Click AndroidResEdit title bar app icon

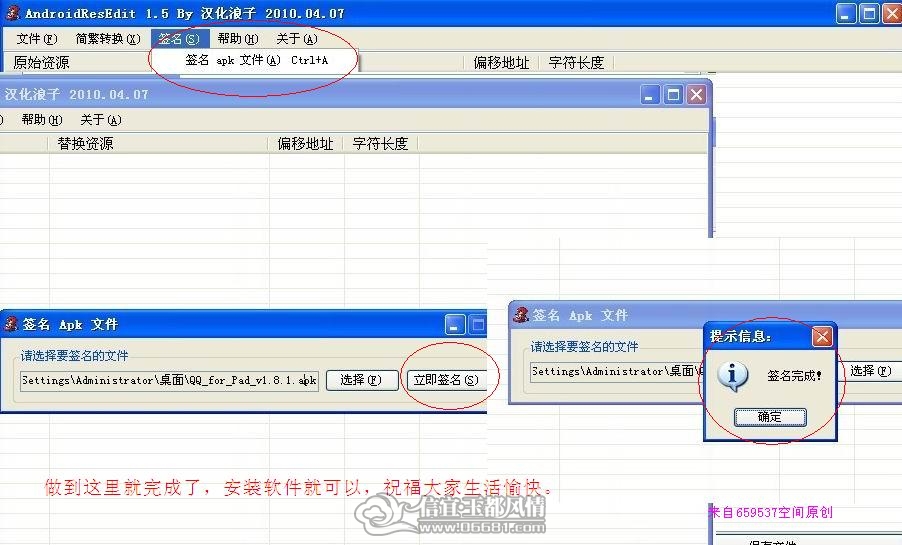pos(12,12)
